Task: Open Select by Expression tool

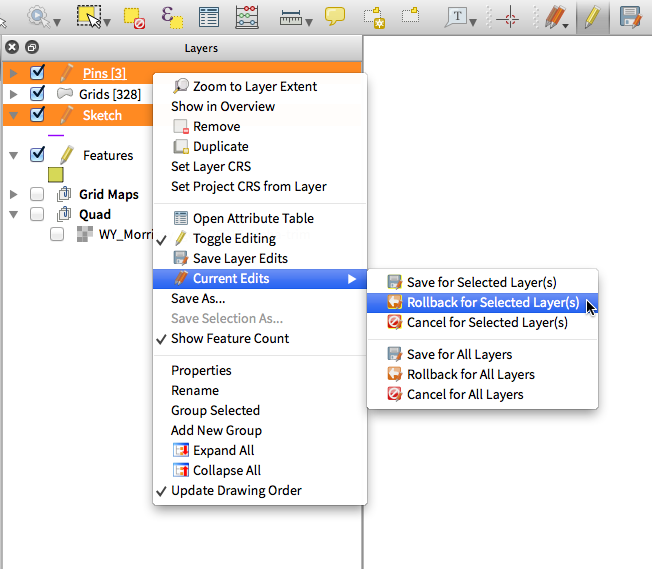Action: click(172, 16)
